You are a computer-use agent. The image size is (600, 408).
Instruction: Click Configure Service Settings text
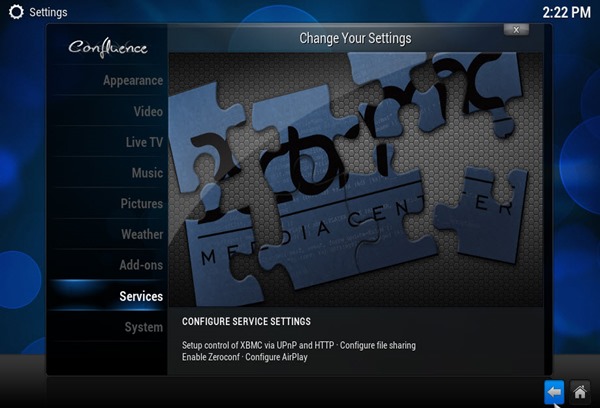pyautogui.click(x=246, y=321)
